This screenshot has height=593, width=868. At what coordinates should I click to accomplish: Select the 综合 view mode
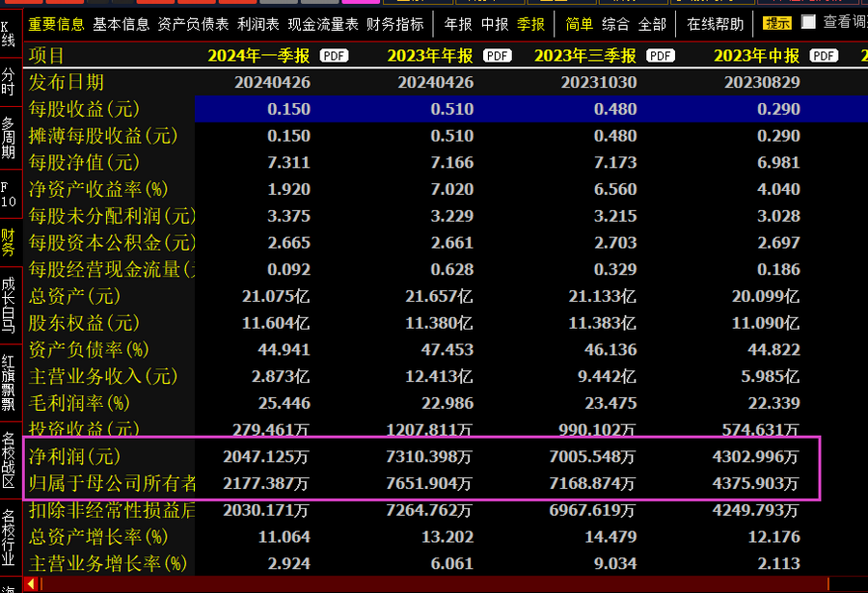click(615, 24)
